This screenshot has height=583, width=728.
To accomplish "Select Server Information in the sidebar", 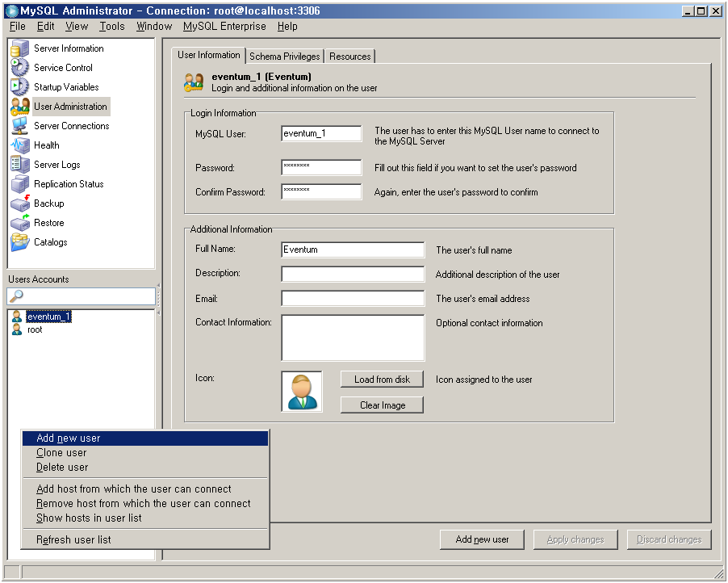I will click(69, 48).
